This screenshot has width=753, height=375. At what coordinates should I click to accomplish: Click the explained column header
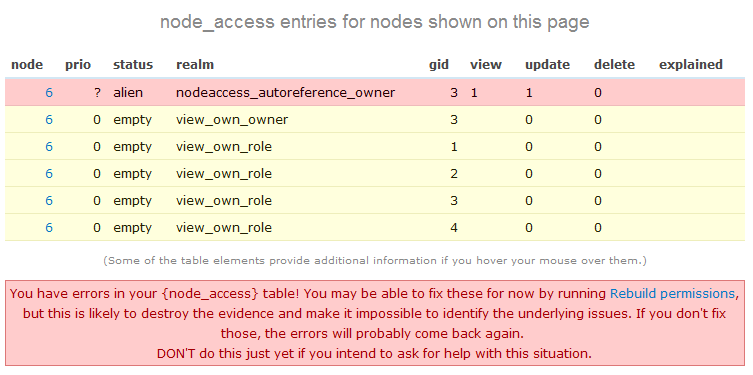(x=691, y=65)
